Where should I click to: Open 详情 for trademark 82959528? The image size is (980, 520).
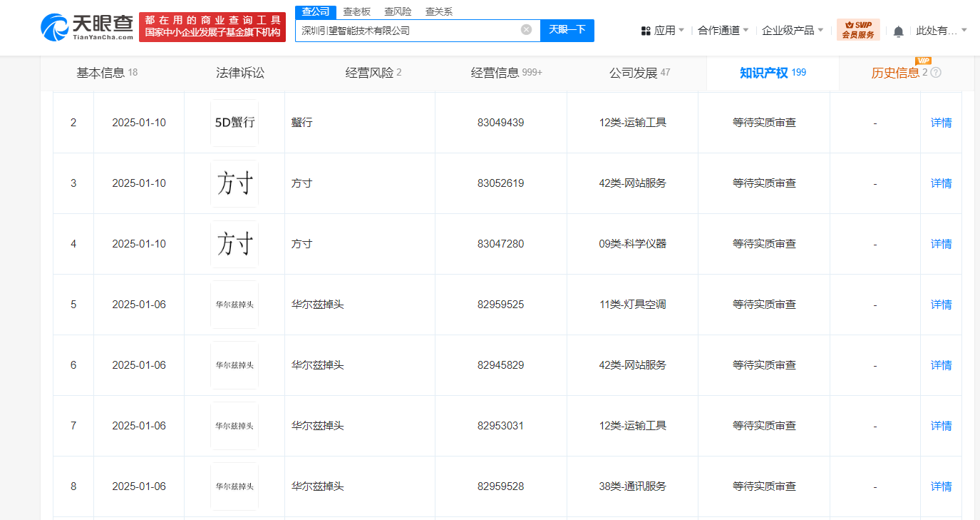click(941, 486)
